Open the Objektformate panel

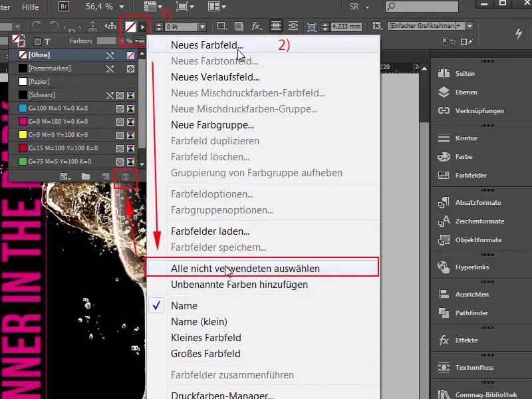pyautogui.click(x=478, y=239)
